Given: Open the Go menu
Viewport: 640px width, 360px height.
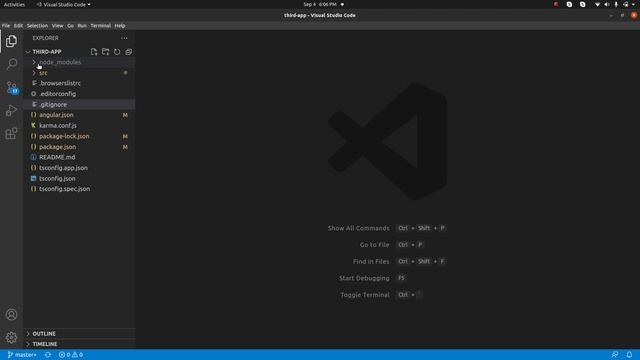Looking at the screenshot, I should click(x=71, y=26).
